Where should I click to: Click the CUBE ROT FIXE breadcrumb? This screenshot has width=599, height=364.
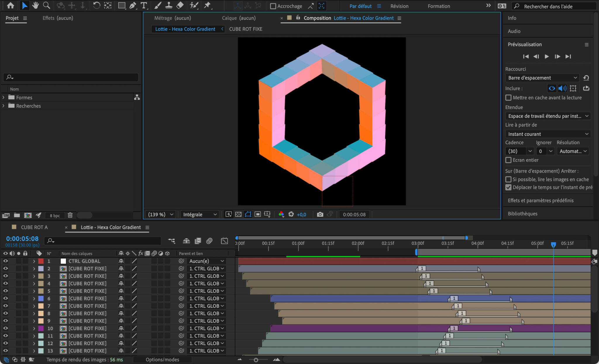pos(245,29)
